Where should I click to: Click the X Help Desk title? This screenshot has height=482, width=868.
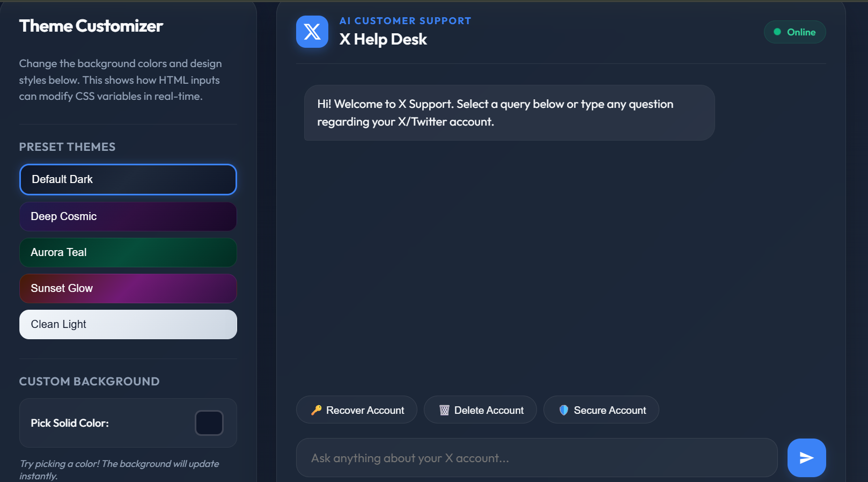[383, 39]
